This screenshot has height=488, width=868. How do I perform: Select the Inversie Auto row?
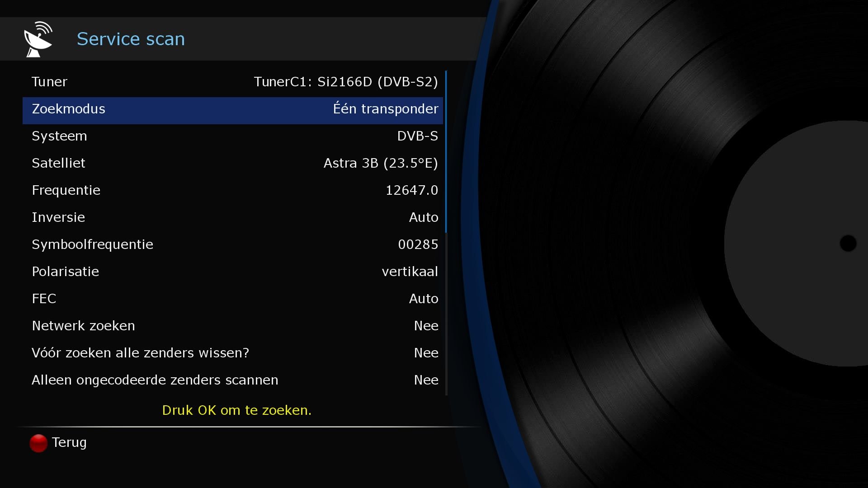coord(233,217)
